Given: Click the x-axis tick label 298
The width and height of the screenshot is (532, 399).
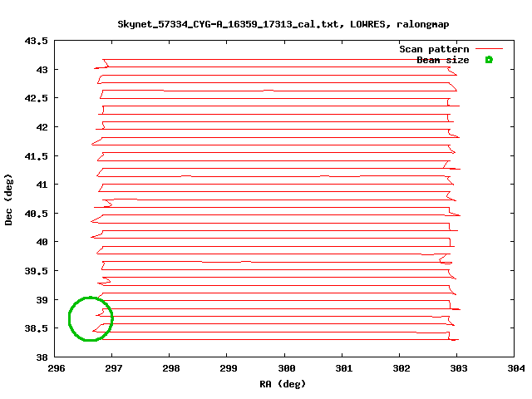Looking at the screenshot, I should [x=171, y=368].
